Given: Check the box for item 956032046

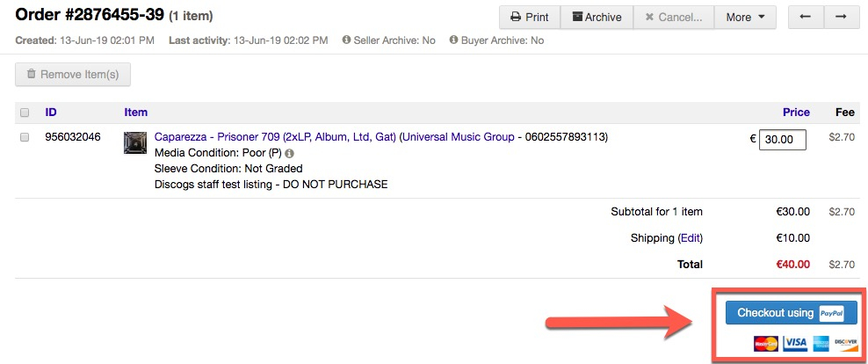Looking at the screenshot, I should pos(25,137).
